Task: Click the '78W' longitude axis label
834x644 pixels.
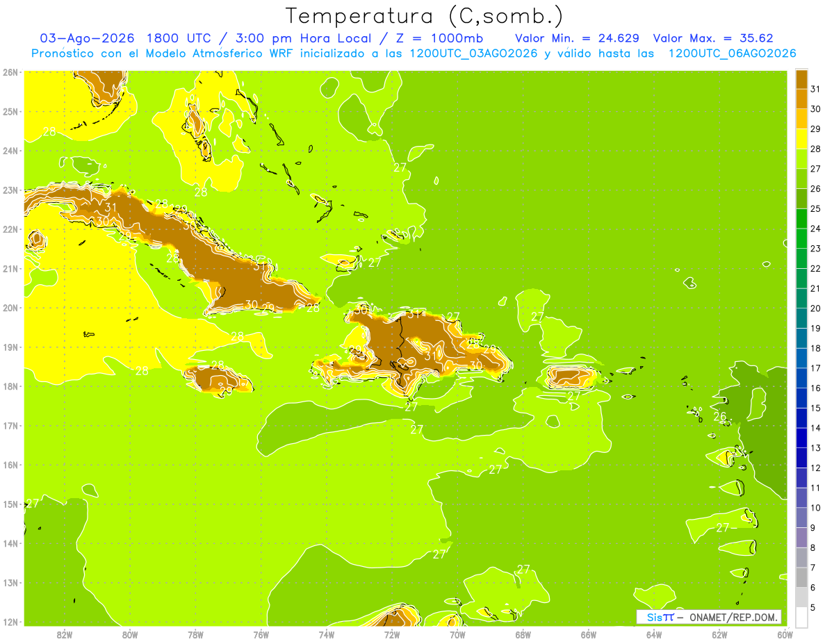Action: (195, 634)
